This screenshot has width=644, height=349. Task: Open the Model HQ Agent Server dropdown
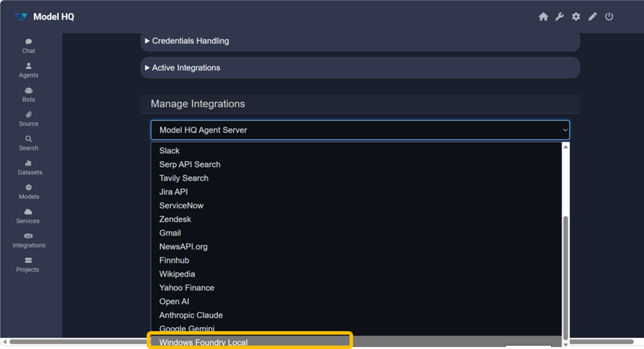360,130
